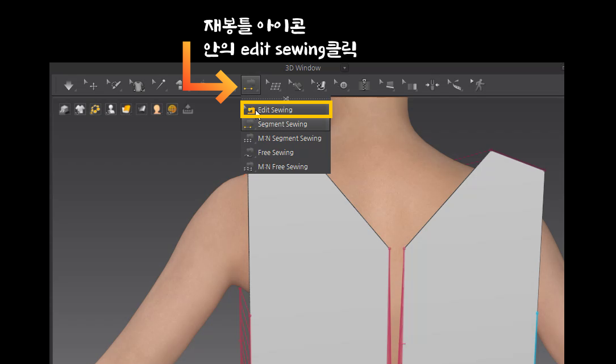Select the Edit Avatar joint tool
This screenshot has height=364, width=616.
432,85
